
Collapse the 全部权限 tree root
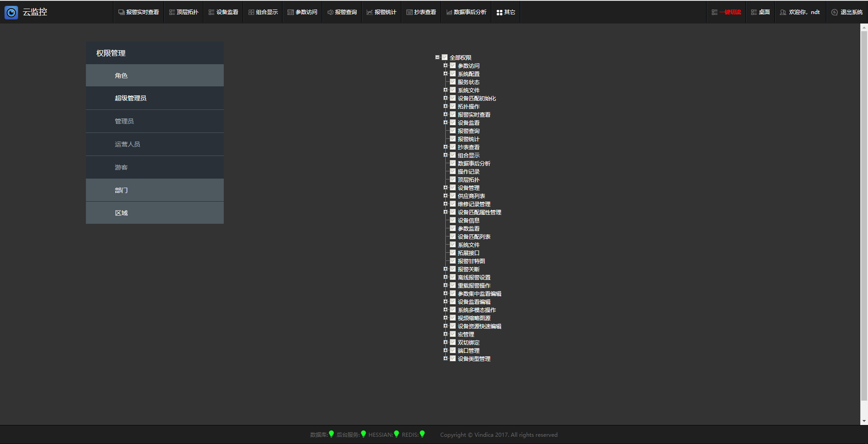[x=438, y=57]
